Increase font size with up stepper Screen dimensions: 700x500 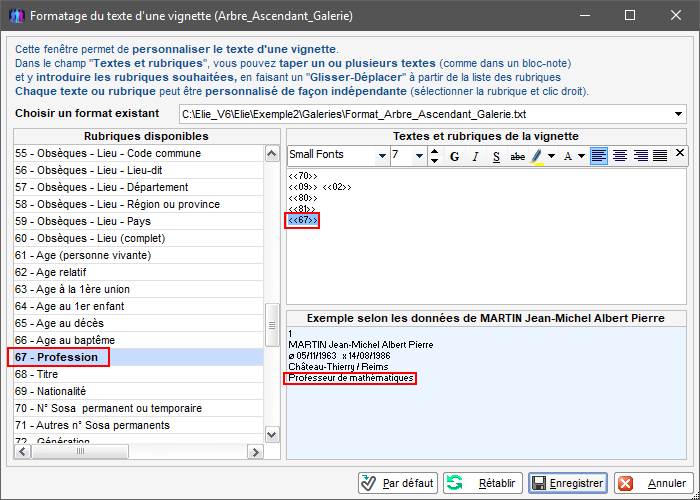tap(434, 151)
